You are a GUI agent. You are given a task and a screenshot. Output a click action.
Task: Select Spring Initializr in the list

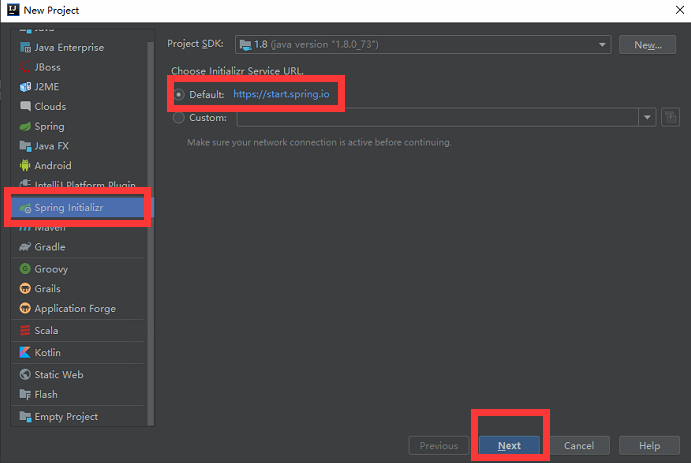click(x=78, y=207)
